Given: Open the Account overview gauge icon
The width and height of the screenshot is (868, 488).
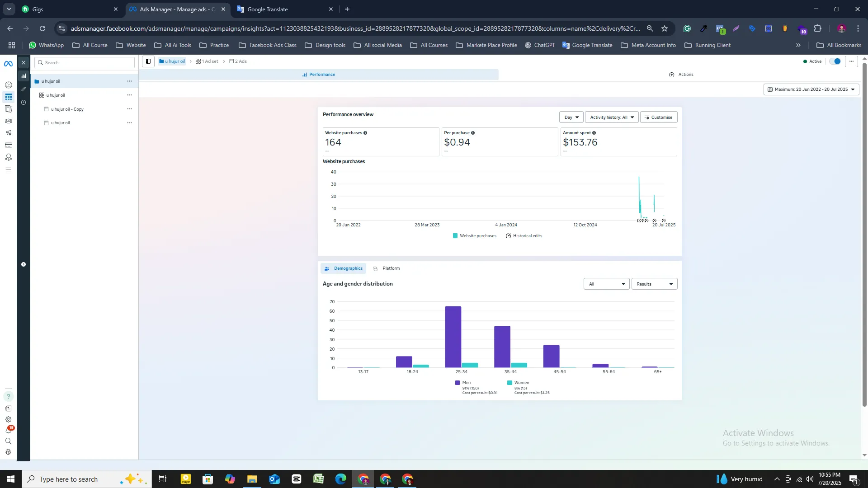Looking at the screenshot, I should click(x=8, y=85).
